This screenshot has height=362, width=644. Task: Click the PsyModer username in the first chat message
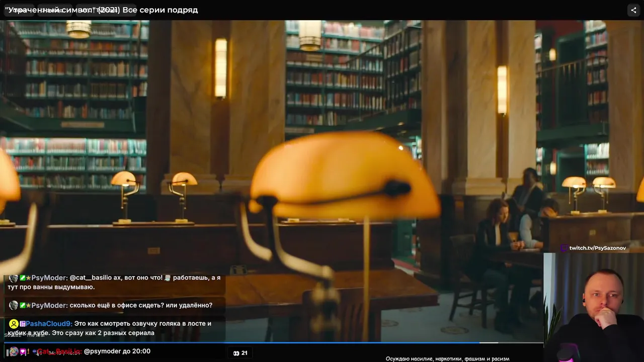click(49, 278)
